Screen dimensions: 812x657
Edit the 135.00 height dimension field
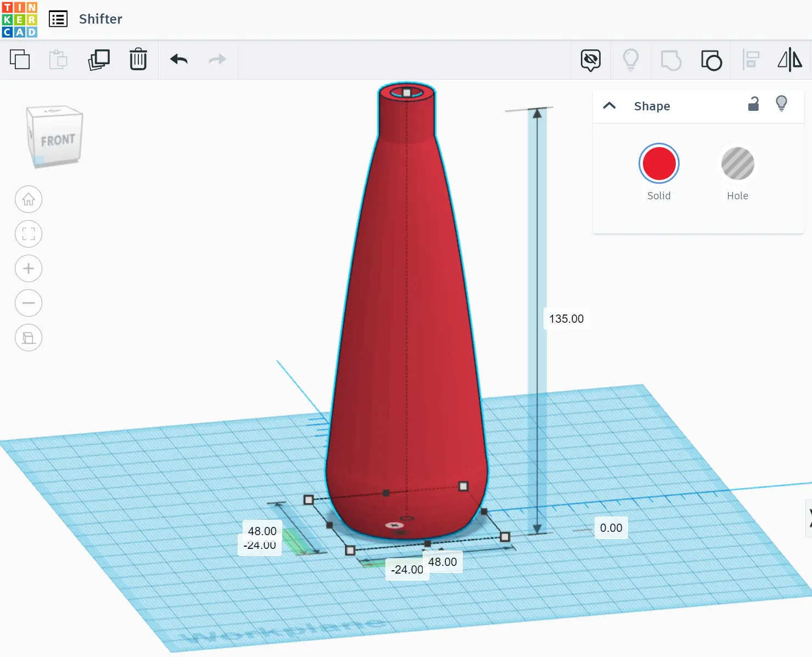pos(566,319)
